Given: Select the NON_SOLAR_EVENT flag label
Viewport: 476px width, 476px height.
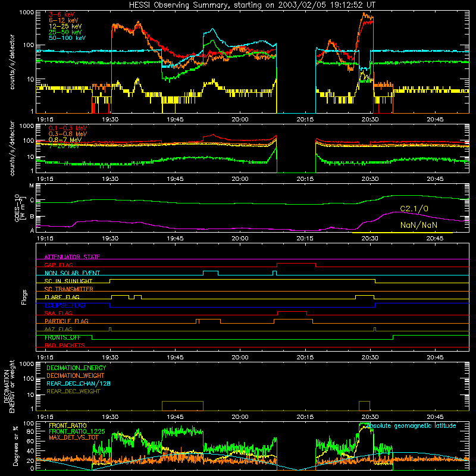Looking at the screenshot, I should (72, 273).
